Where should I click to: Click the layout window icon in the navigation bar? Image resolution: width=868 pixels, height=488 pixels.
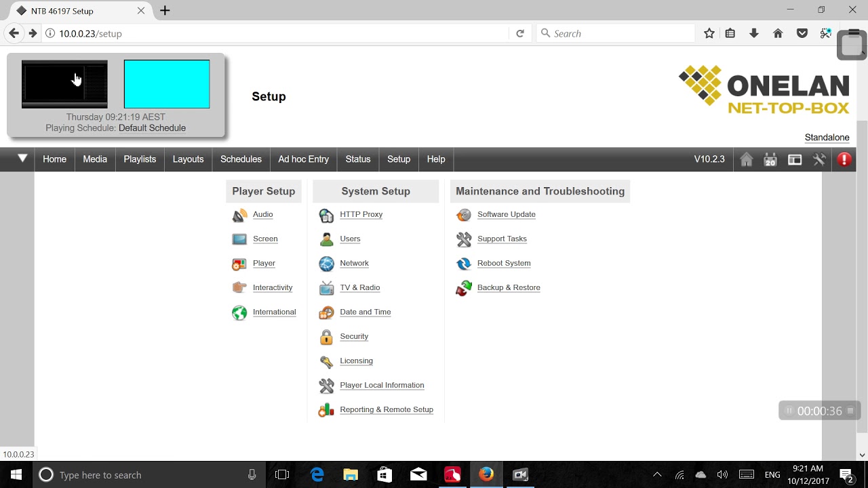(x=795, y=159)
